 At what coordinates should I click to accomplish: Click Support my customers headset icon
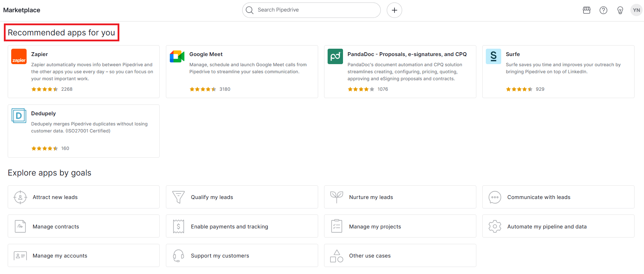pos(178,256)
